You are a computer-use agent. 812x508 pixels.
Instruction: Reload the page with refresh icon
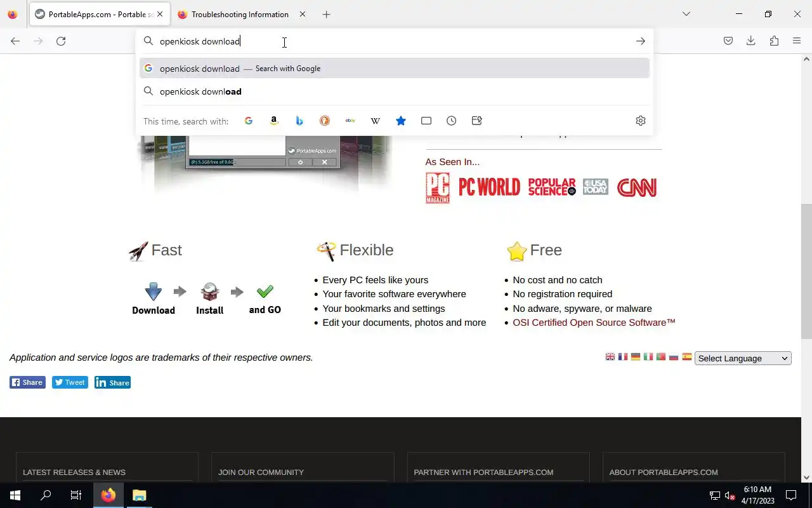point(61,41)
